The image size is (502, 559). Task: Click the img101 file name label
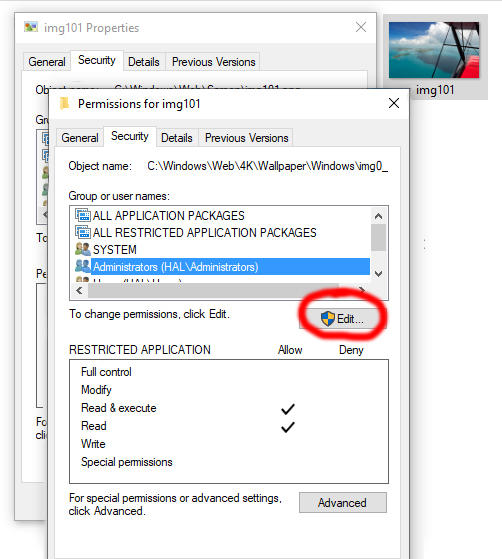pos(435,90)
